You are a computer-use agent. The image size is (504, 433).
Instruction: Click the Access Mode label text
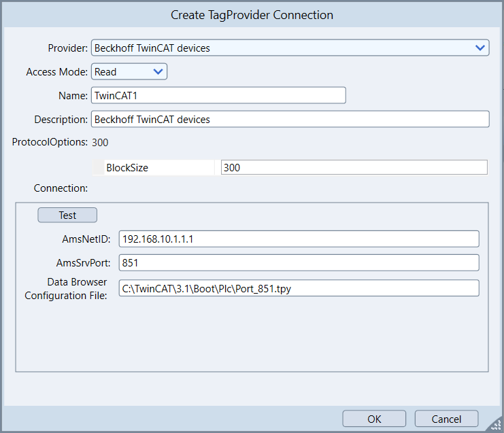[x=57, y=71]
